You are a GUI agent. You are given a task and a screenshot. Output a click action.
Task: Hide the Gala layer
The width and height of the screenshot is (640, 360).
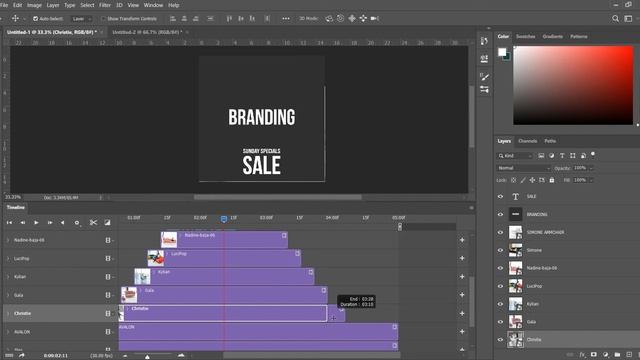(x=500, y=322)
